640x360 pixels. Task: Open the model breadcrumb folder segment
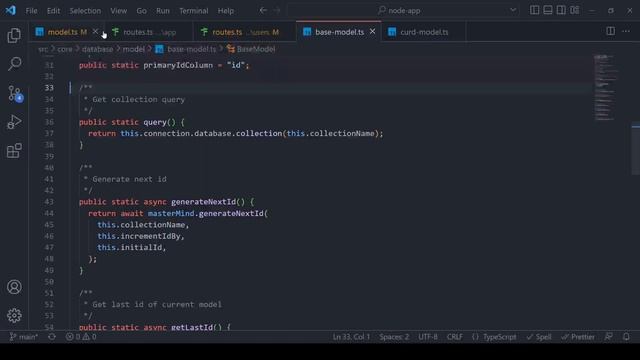pos(133,49)
